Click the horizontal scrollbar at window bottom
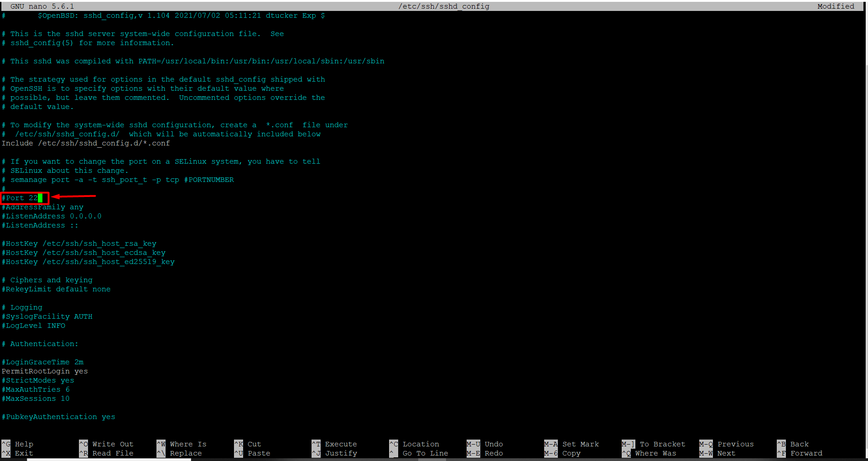The image size is (868, 461). (x=109, y=459)
